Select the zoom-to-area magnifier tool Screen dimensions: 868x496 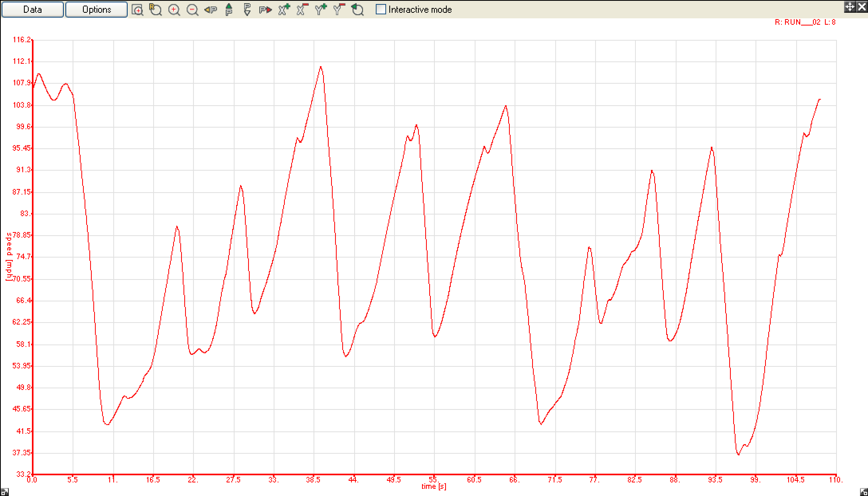point(138,10)
